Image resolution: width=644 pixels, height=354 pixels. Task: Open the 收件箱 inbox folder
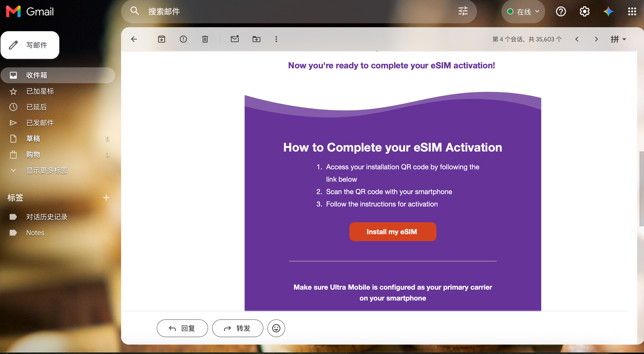pyautogui.click(x=58, y=75)
